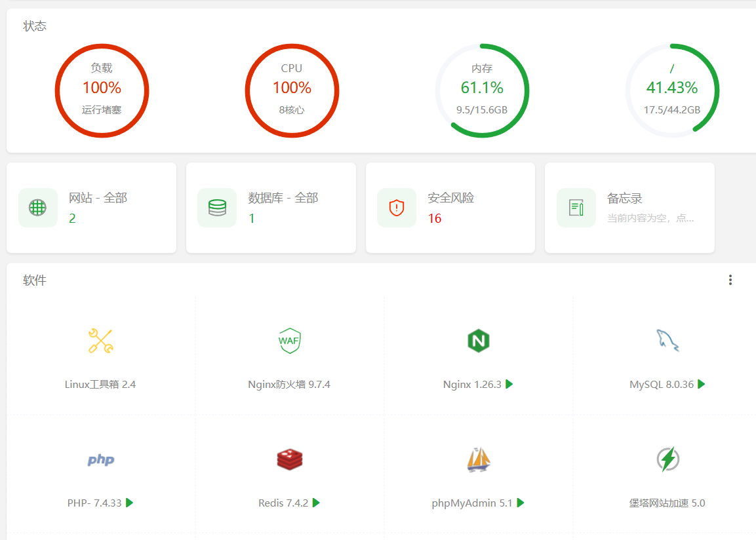Image resolution: width=756 pixels, height=540 pixels.
Task: Click the note icon in 备忘录 card
Action: pyautogui.click(x=576, y=208)
